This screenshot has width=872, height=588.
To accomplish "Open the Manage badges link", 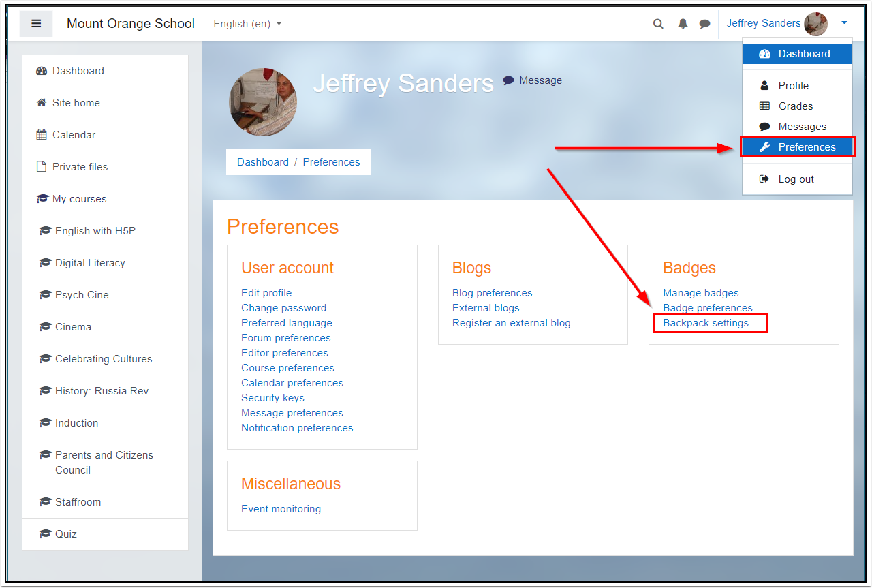I will (701, 293).
